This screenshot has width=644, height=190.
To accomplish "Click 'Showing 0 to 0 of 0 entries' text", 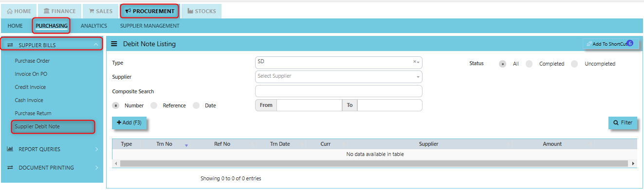I will [x=231, y=178].
